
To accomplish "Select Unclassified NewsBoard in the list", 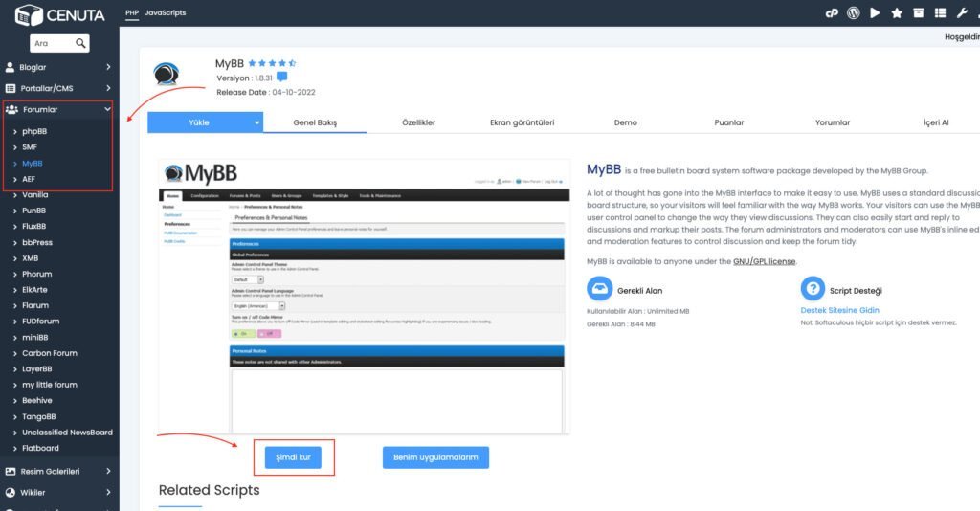I will point(67,433).
